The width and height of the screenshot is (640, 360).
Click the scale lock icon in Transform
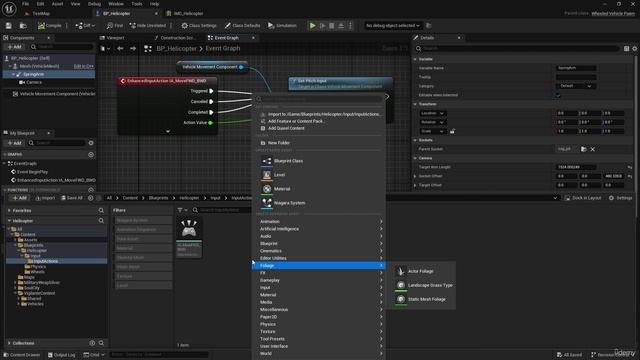coord(452,131)
